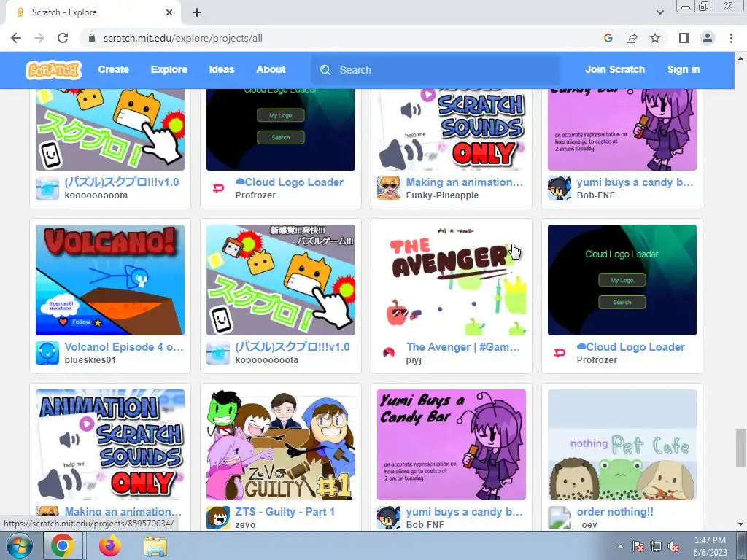Click the scrollbar up arrow

click(740, 58)
